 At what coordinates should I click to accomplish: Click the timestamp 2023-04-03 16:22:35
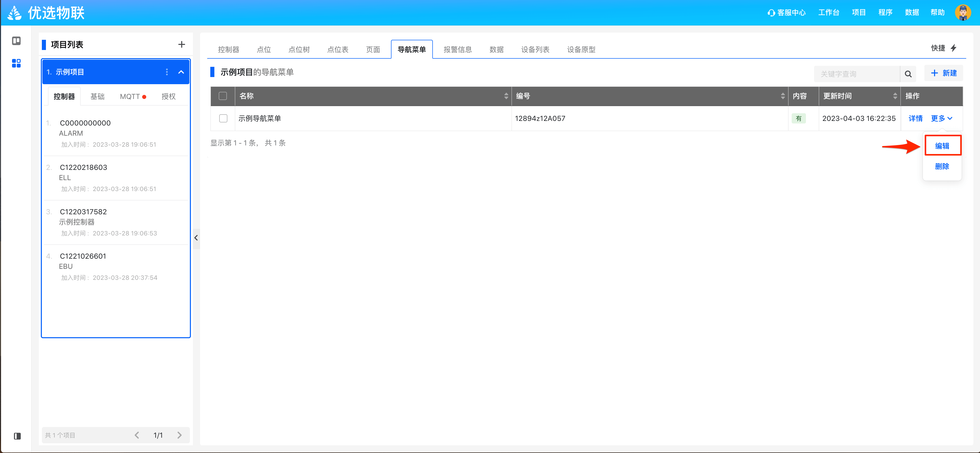859,118
